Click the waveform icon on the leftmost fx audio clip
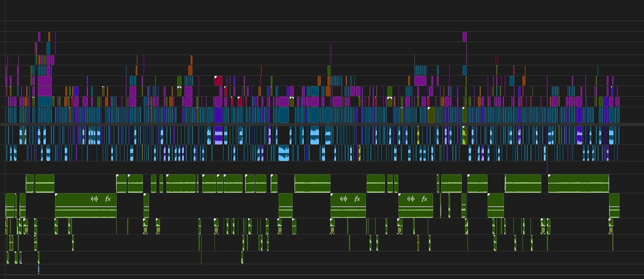The width and height of the screenshot is (644, 279). pyautogui.click(x=95, y=199)
